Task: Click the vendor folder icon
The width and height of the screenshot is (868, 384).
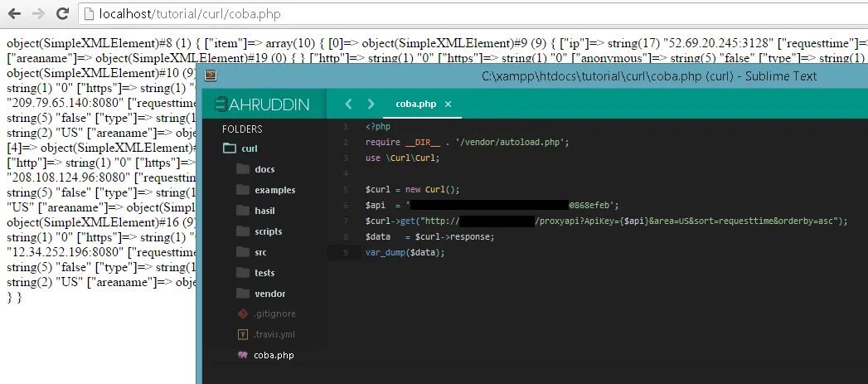Action: [242, 293]
